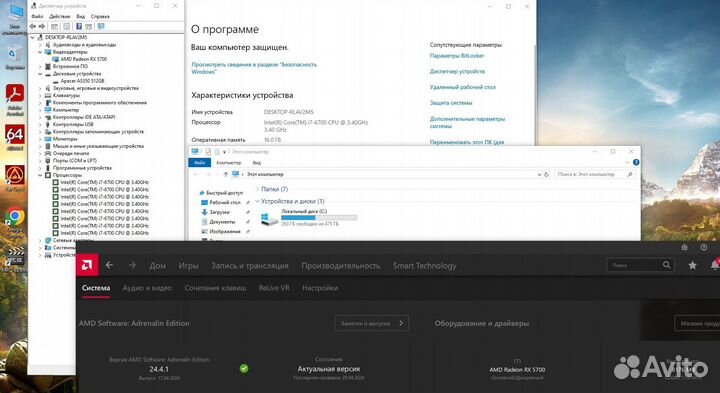Click Device Manager toolbar back arrow
Screen dimensions: 720x393
click(33, 27)
